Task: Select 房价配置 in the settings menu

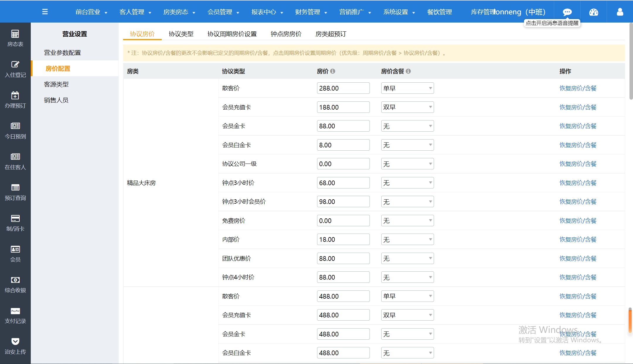Action: pyautogui.click(x=75, y=68)
